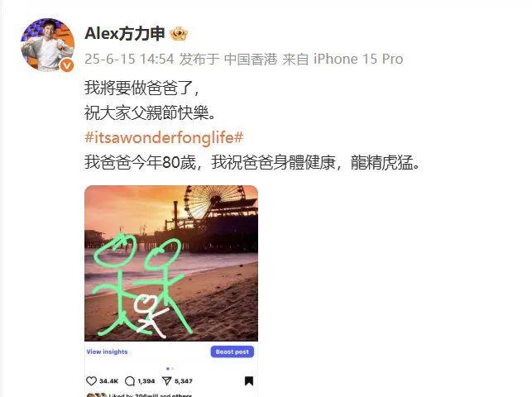
Task: Select the first carousel dot indicator
Action: (x=168, y=369)
